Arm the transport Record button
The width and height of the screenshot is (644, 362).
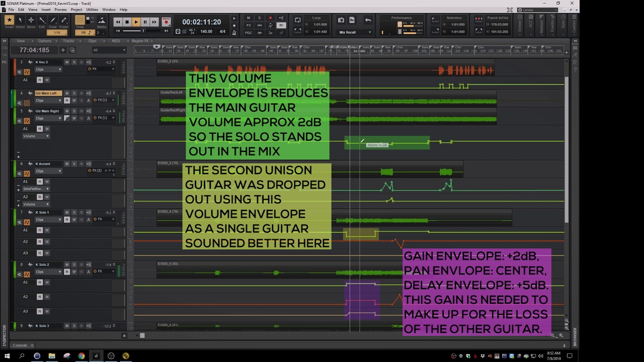(x=166, y=22)
